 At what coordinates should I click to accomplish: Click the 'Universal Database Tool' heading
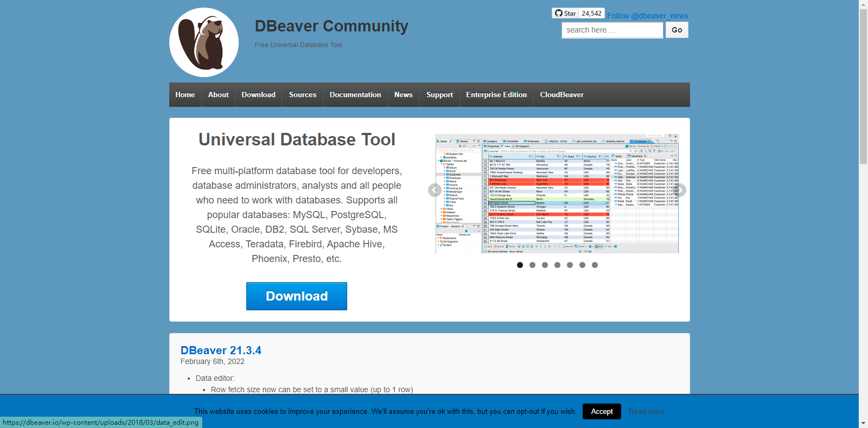[297, 139]
